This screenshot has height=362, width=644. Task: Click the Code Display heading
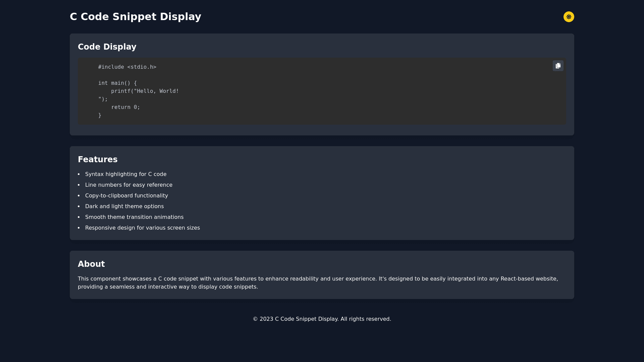(107, 47)
